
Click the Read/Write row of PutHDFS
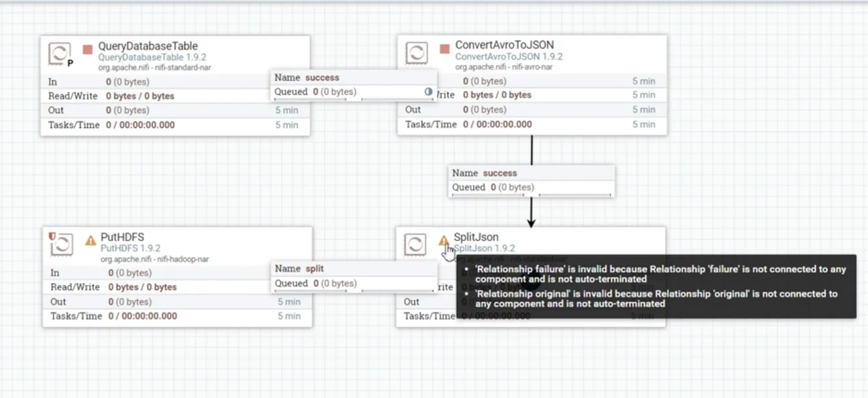pyautogui.click(x=177, y=287)
